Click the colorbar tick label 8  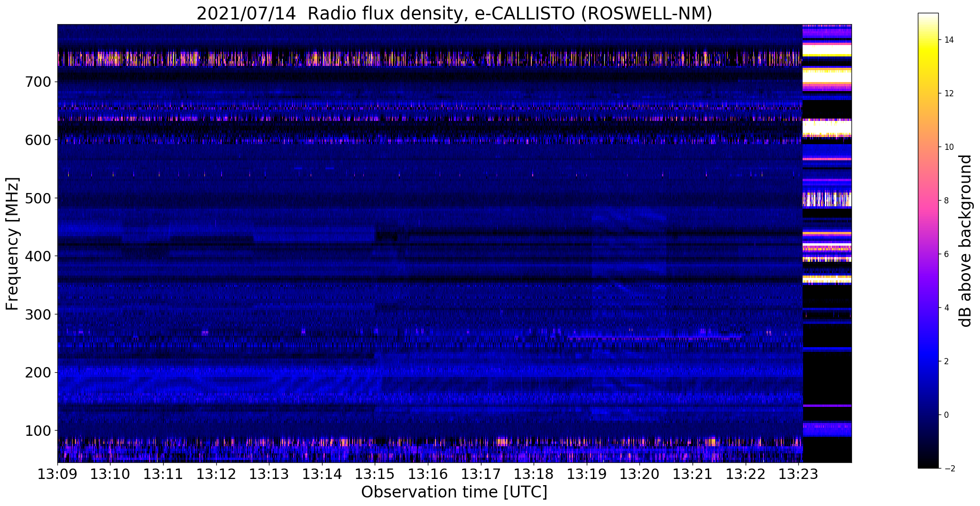tap(947, 201)
